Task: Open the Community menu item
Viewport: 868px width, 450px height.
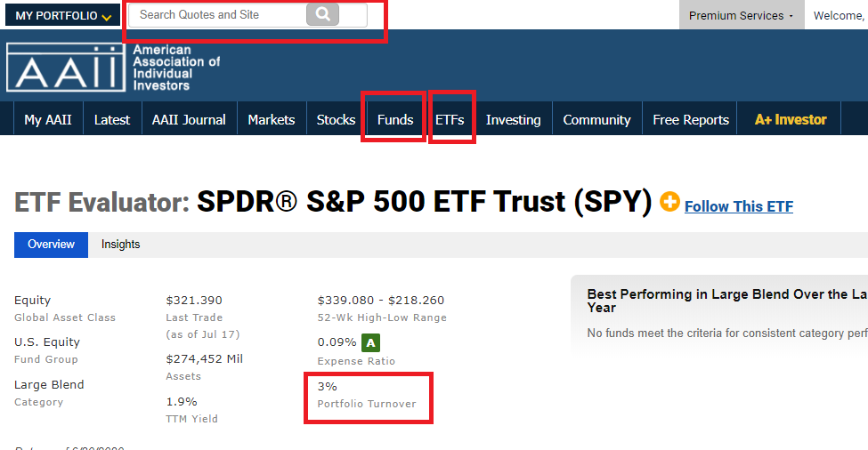Action: point(596,119)
